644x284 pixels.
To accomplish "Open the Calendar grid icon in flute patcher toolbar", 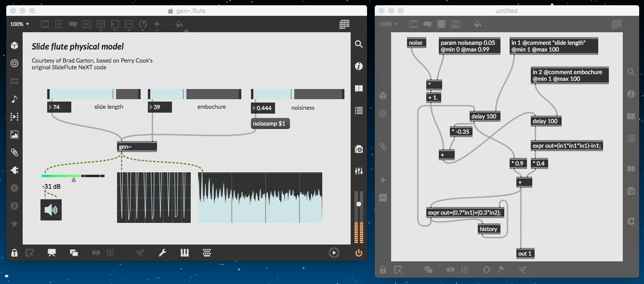I will tap(344, 24).
